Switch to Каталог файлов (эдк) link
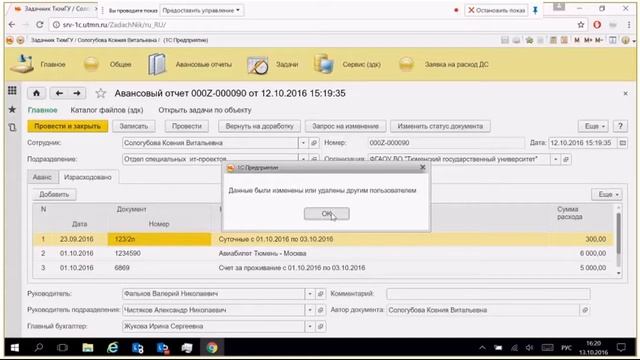The height and width of the screenshot is (360, 640). [x=107, y=110]
